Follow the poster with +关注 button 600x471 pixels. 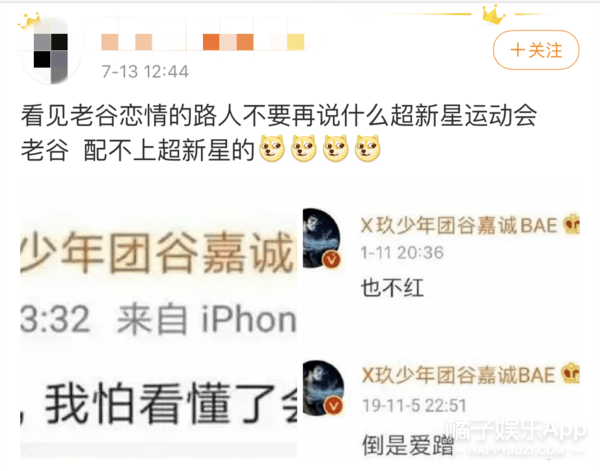(536, 50)
